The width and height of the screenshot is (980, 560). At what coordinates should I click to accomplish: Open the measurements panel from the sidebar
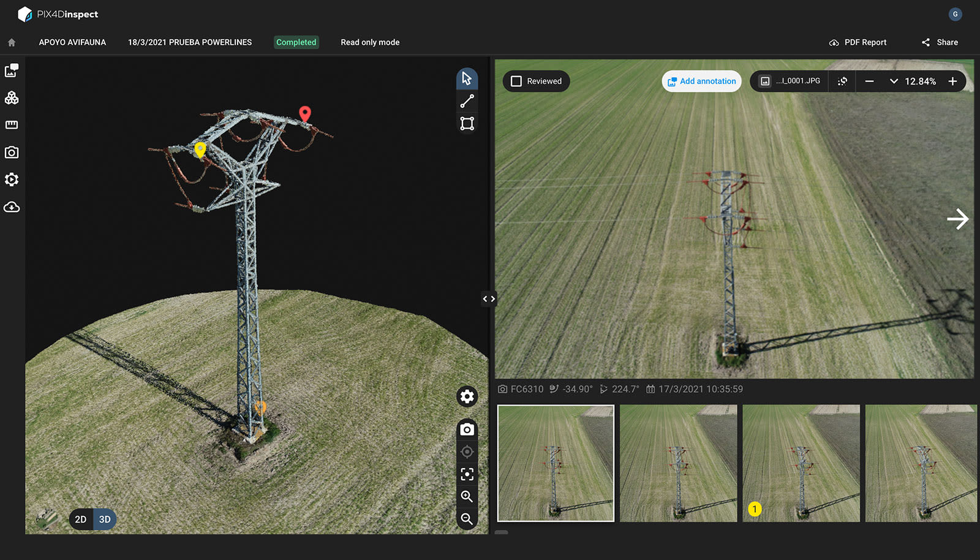(12, 124)
